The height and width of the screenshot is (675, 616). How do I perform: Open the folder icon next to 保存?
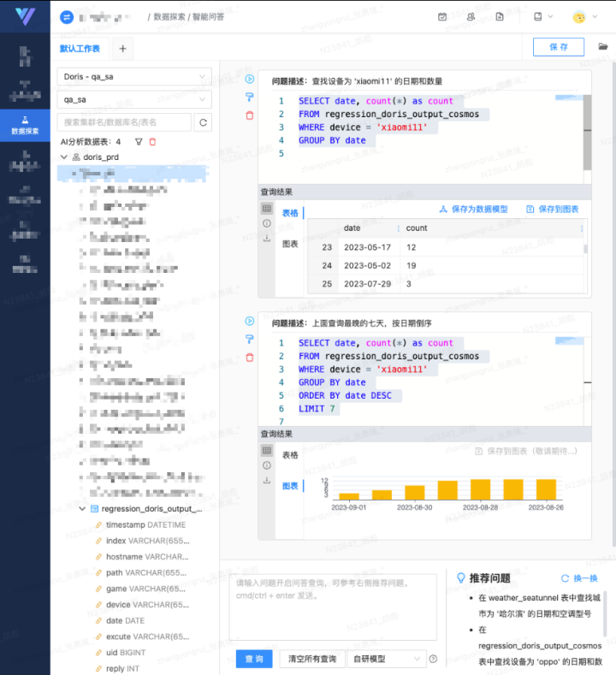pyautogui.click(x=603, y=46)
